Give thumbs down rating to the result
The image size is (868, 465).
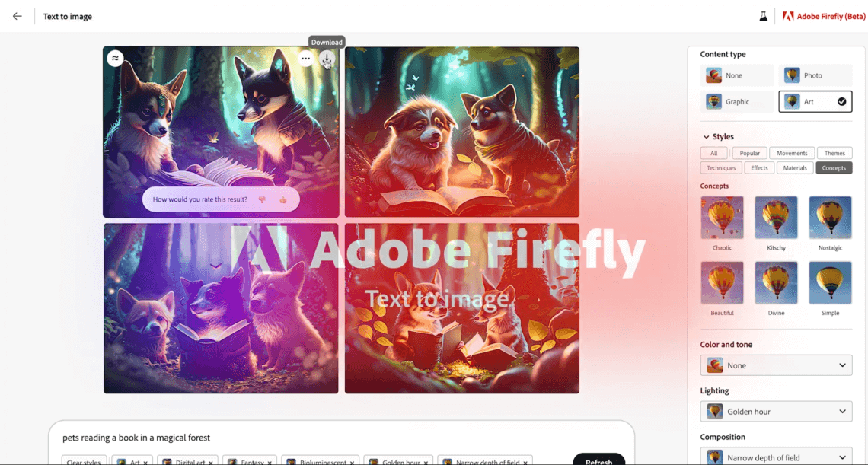click(x=262, y=200)
